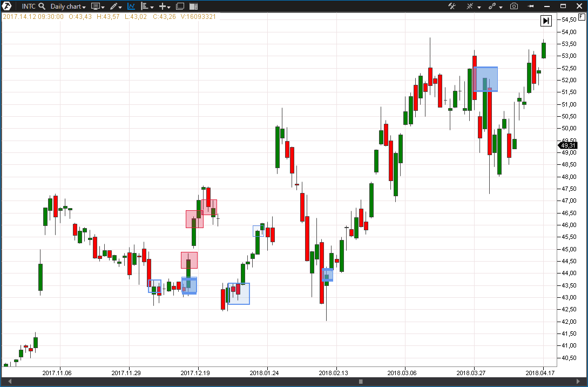The width and height of the screenshot is (588, 387).
Task: Click the chain link window icon
Action: [494, 6]
